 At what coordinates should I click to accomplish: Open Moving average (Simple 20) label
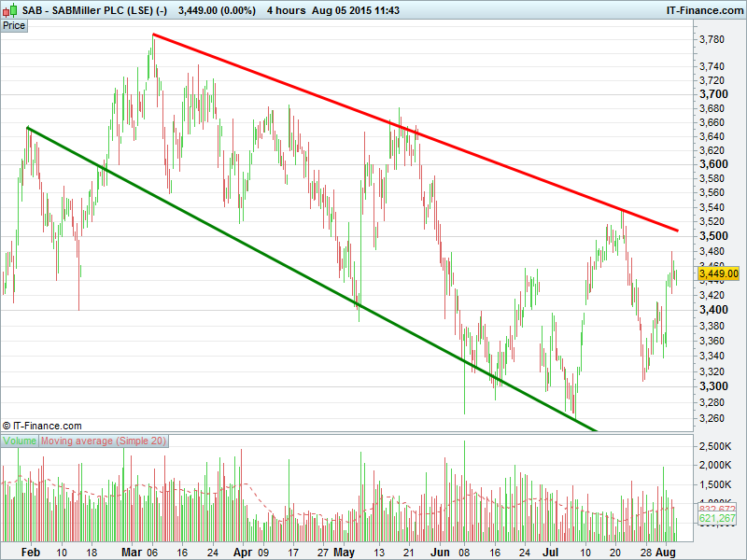point(104,441)
